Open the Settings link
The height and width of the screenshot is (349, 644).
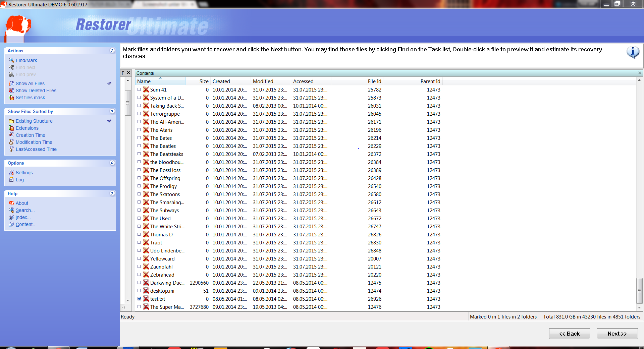click(x=24, y=173)
